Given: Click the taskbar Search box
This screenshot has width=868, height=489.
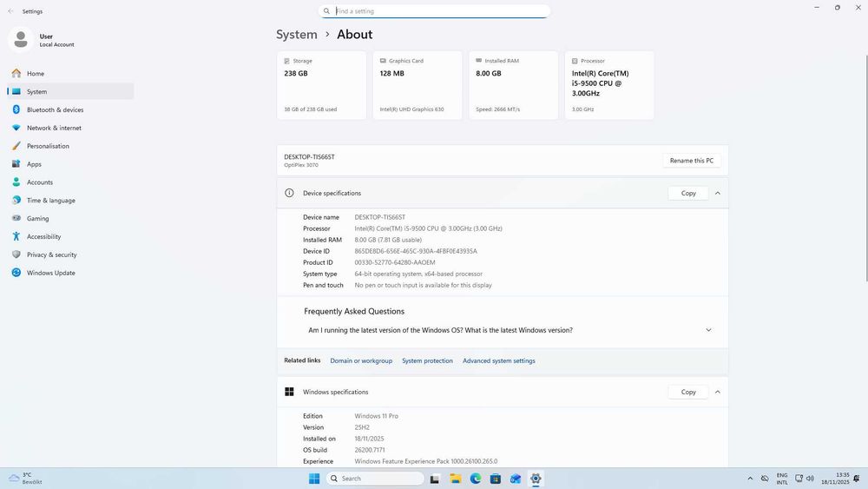Looking at the screenshot, I should 375,479.
